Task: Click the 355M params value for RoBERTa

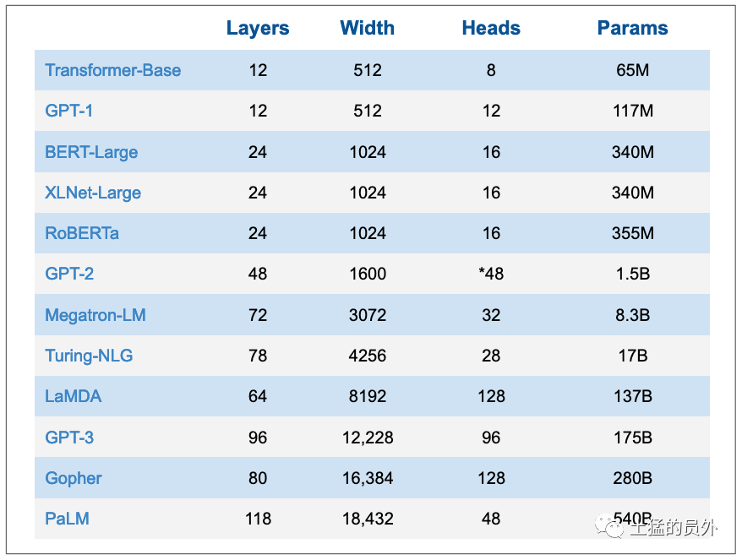Action: pyautogui.click(x=633, y=233)
